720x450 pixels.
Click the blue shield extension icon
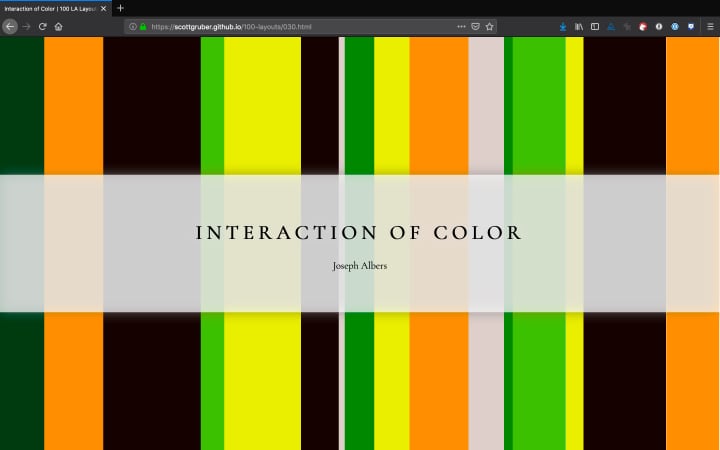click(691, 27)
